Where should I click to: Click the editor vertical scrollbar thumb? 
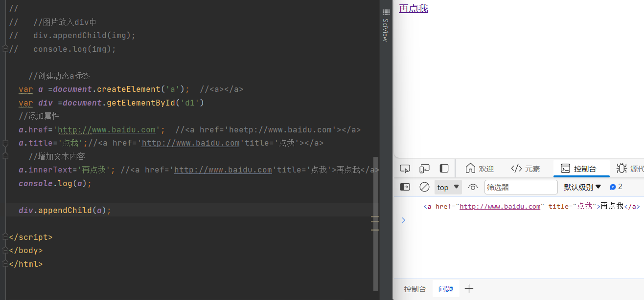(375, 224)
